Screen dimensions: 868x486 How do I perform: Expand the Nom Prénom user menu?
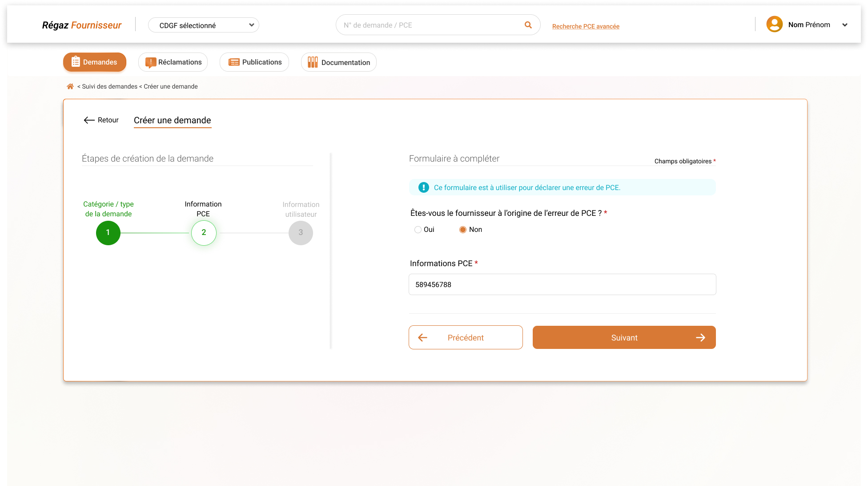click(x=844, y=25)
